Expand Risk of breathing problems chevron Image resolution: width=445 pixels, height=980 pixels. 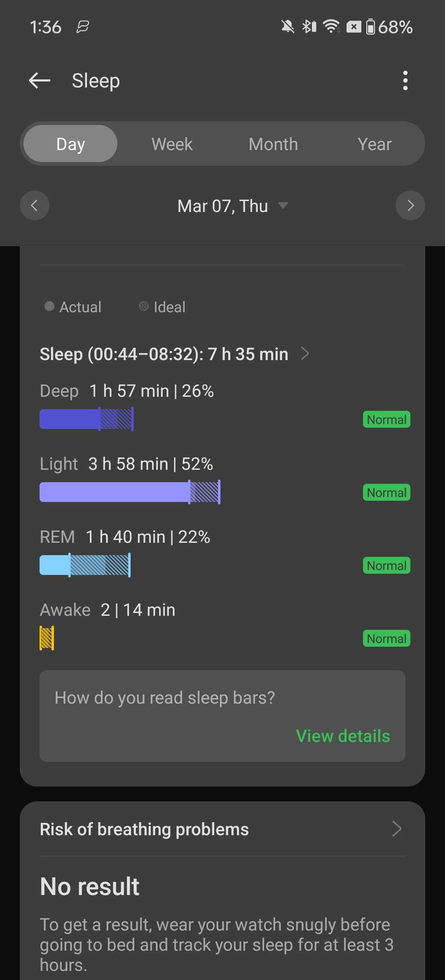click(396, 829)
